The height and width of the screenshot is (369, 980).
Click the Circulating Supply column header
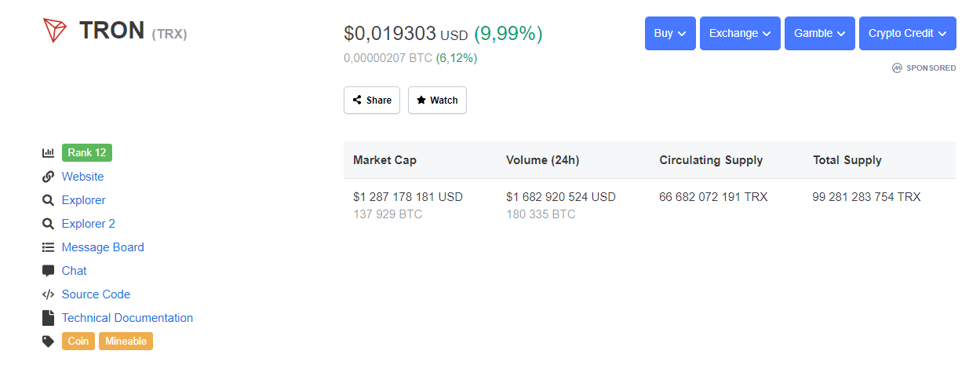pos(711,160)
